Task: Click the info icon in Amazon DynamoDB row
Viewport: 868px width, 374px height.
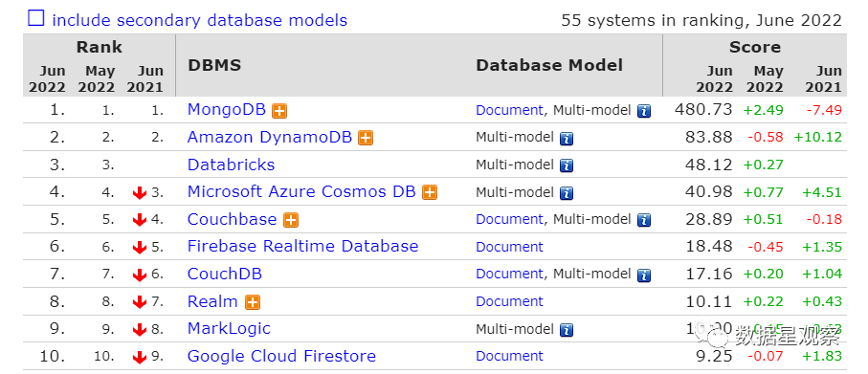Action: (567, 139)
